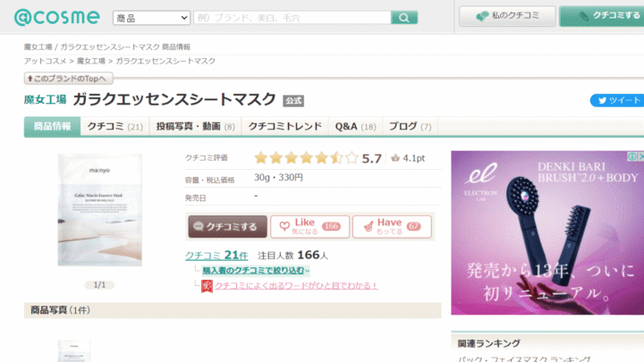The height and width of the screenshot is (362, 644).
Task: Click 注目人数 166人 text
Action: [292, 256]
